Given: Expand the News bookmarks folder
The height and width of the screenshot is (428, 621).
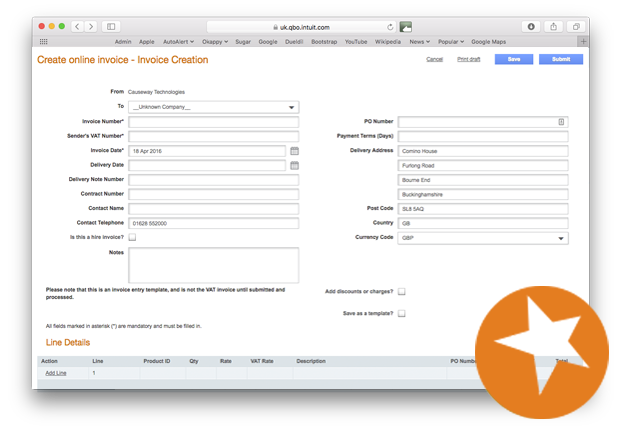Looking at the screenshot, I should [x=419, y=42].
